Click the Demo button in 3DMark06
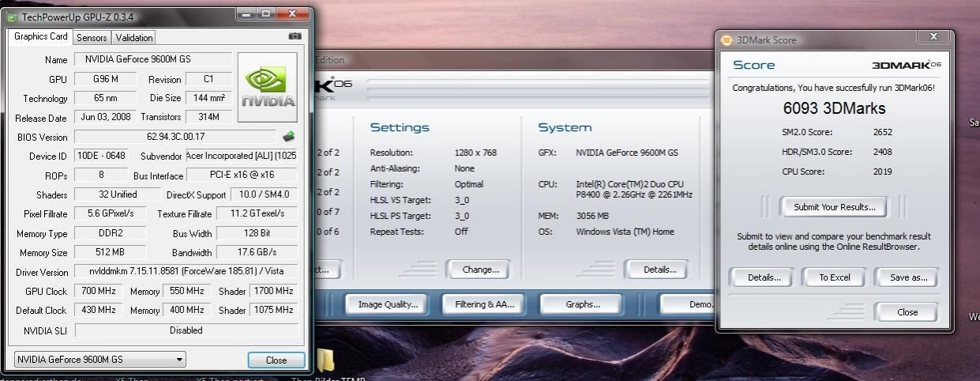 (687, 304)
